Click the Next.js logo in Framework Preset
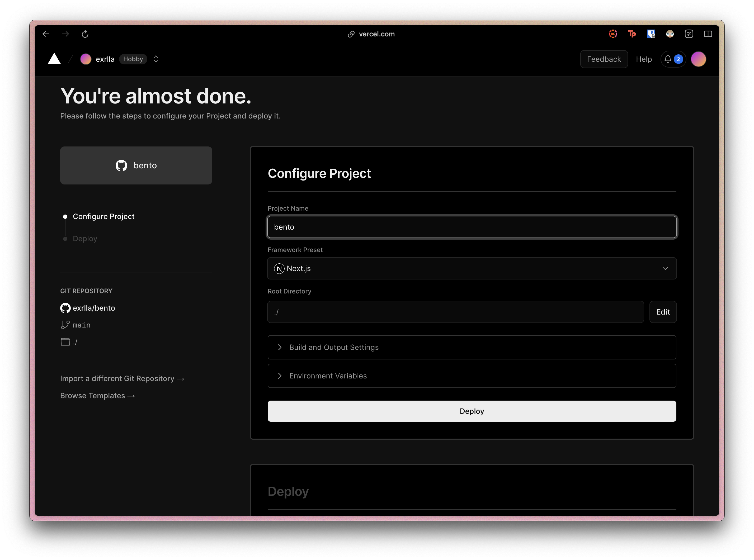This screenshot has height=560, width=754. [x=279, y=268]
